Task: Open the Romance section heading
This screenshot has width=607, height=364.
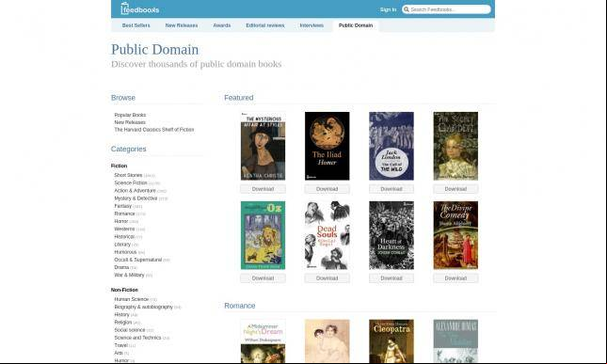Action: (240, 306)
